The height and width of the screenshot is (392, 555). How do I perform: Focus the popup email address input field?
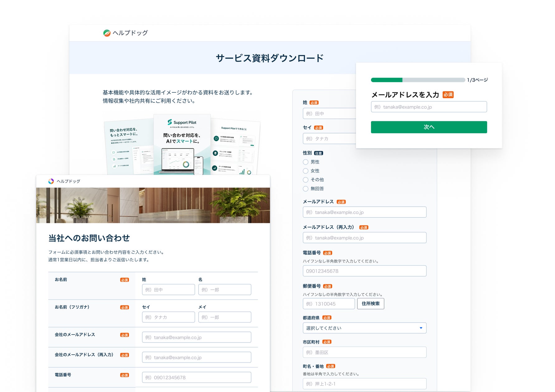[429, 107]
